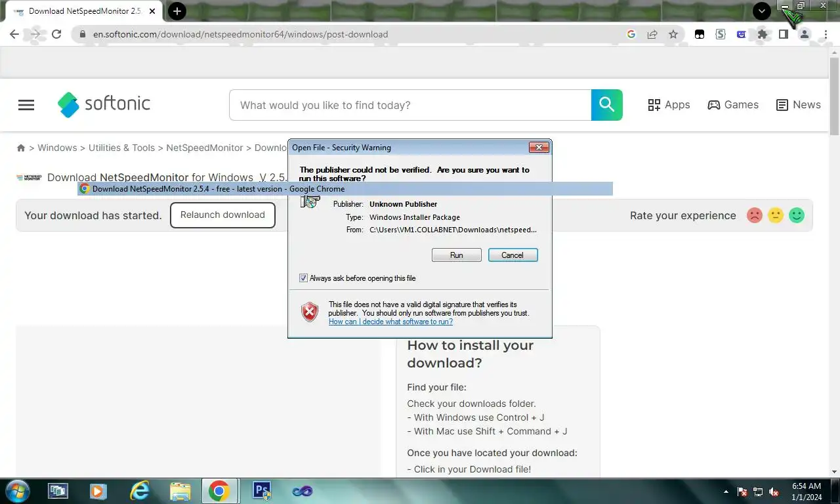
Task: Close the Security Warning dialog
Action: pyautogui.click(x=539, y=148)
